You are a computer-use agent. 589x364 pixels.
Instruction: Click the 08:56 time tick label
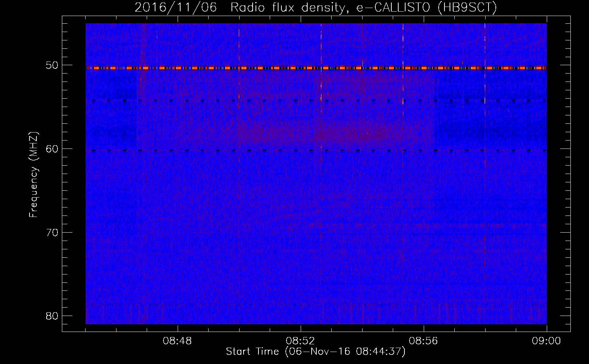(424, 341)
